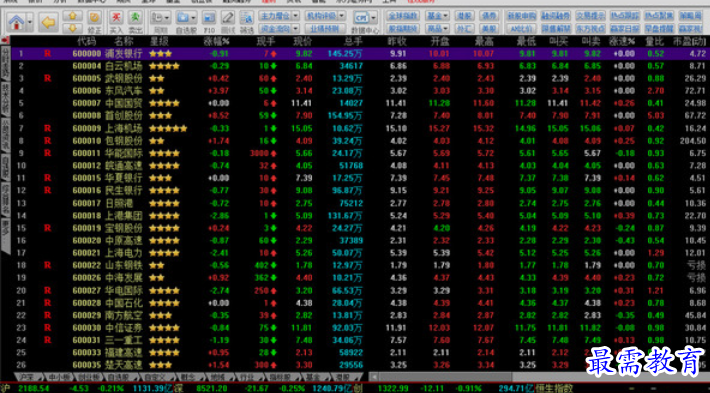Select the 东风汽车 stock name
The height and width of the screenshot is (393, 710).
coord(124,91)
